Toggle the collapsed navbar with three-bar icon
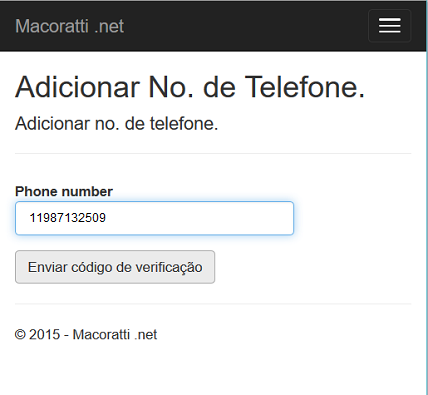 click(389, 26)
